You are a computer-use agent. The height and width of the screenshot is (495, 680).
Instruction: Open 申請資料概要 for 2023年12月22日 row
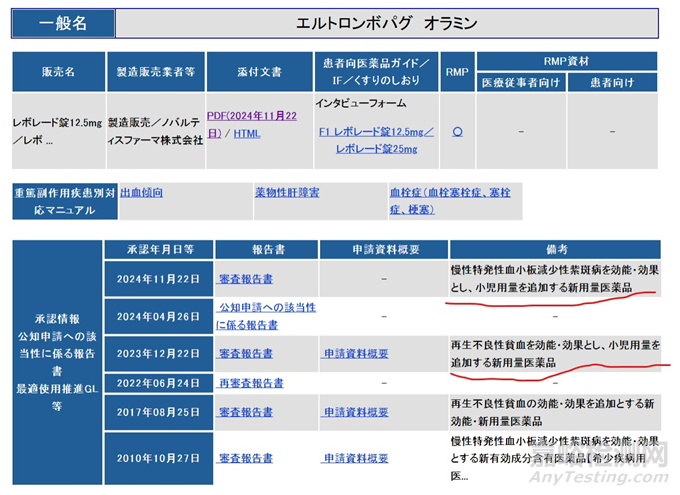coord(355,353)
